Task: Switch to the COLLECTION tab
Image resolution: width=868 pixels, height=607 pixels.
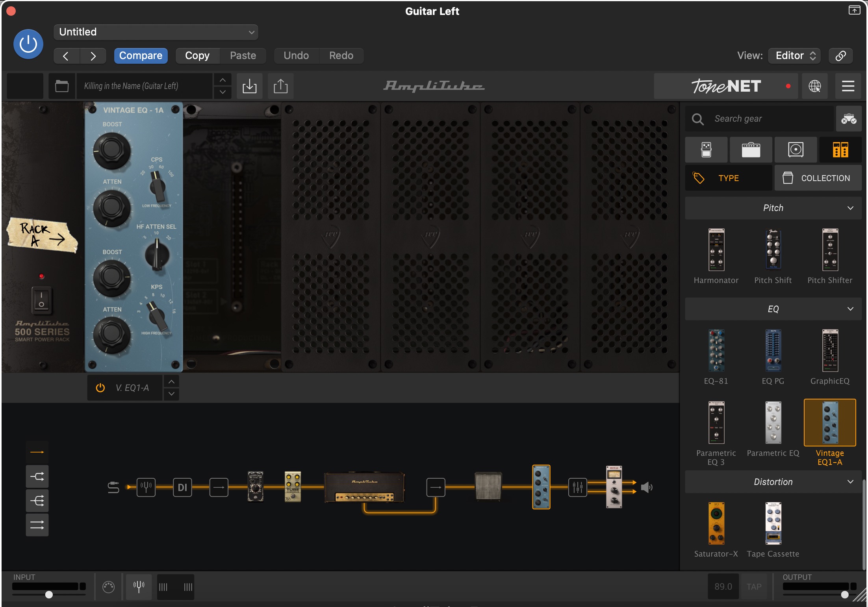Action: click(x=818, y=178)
